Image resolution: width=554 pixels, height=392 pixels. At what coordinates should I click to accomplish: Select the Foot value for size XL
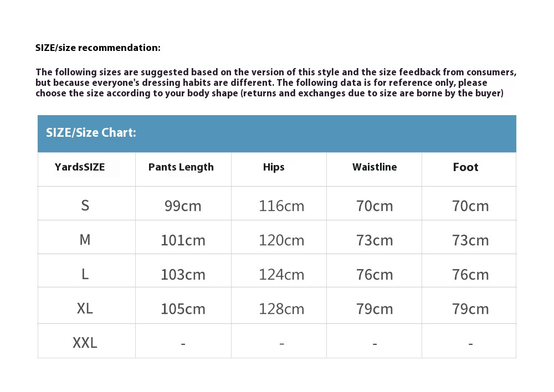pos(470,309)
